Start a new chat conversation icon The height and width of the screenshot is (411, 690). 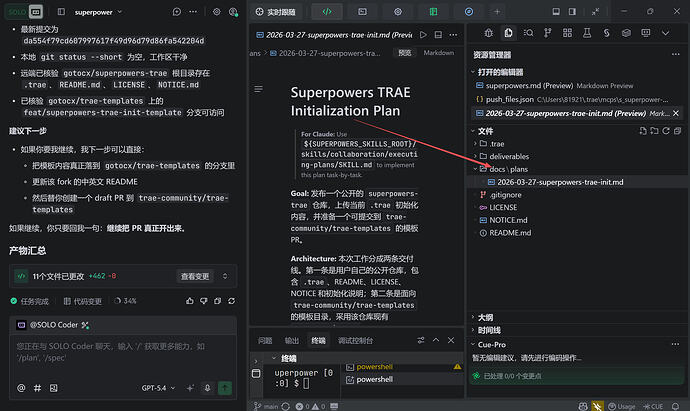tap(176, 12)
